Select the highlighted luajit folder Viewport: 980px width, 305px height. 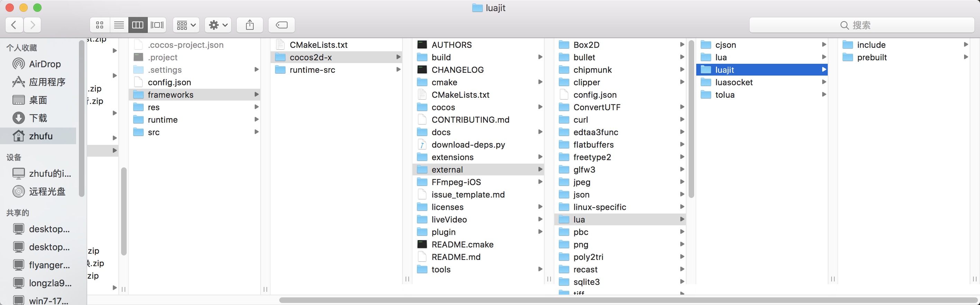click(762, 70)
